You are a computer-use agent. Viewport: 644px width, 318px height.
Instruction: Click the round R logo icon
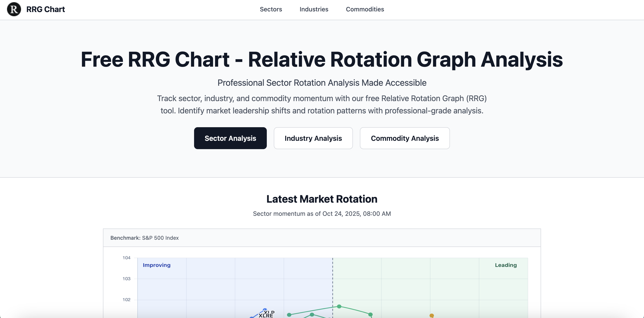click(x=14, y=9)
